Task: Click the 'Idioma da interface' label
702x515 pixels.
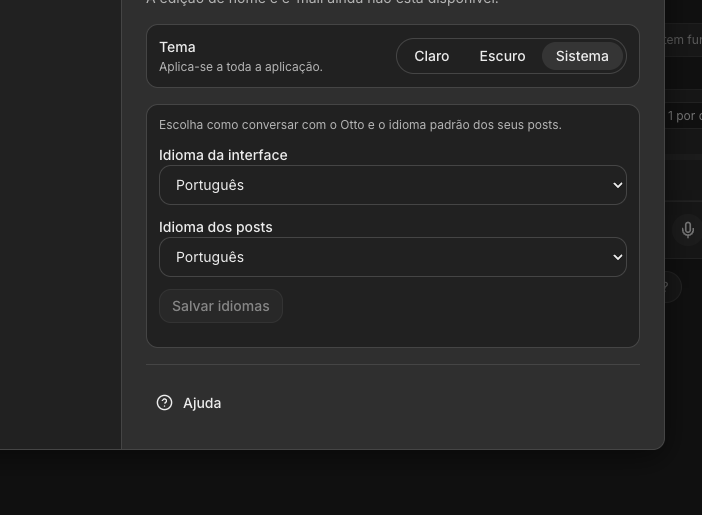Action: point(223,155)
